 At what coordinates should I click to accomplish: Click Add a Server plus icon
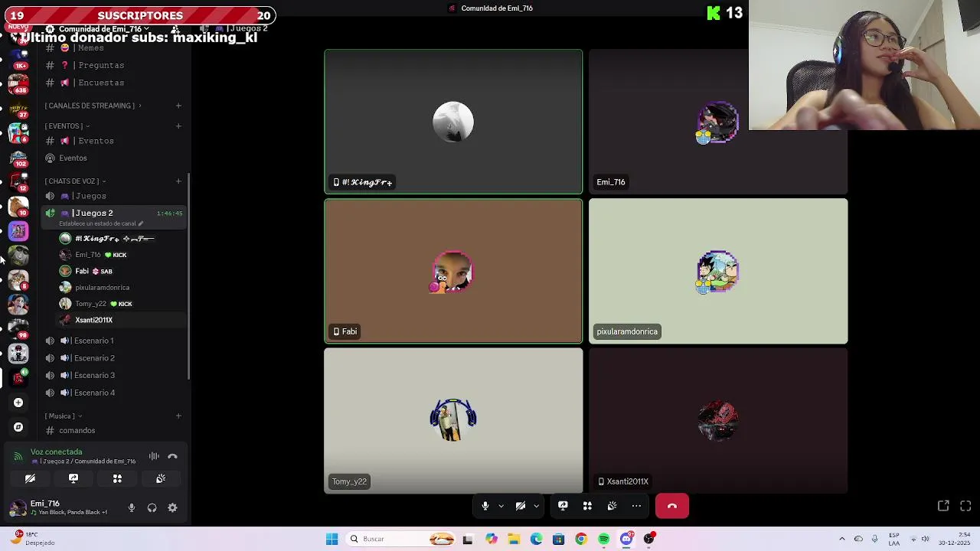18,403
